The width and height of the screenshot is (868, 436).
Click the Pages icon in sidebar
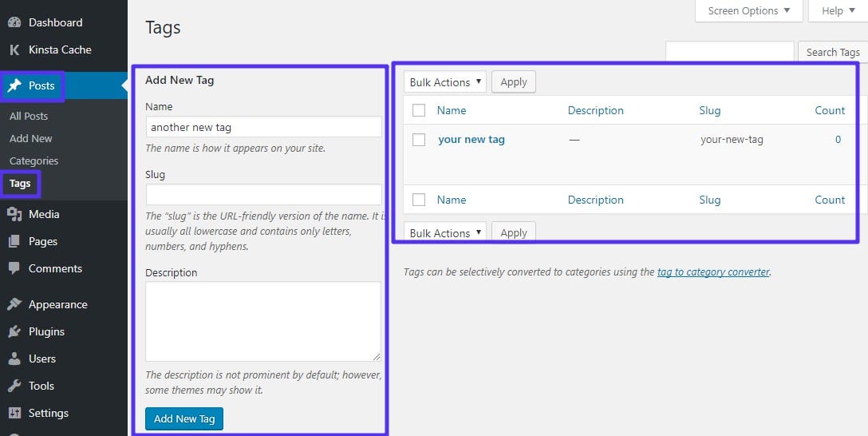(x=14, y=241)
